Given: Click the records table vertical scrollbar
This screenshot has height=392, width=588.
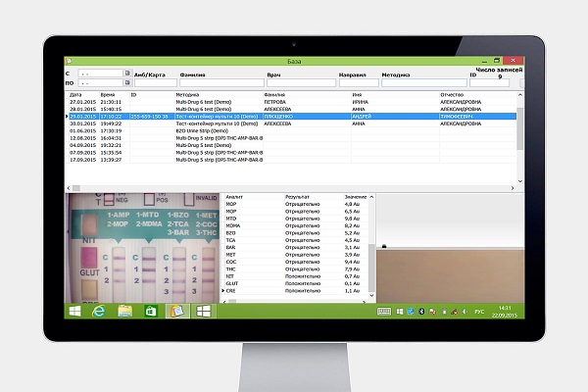Looking at the screenshot, I should pos(519,137).
